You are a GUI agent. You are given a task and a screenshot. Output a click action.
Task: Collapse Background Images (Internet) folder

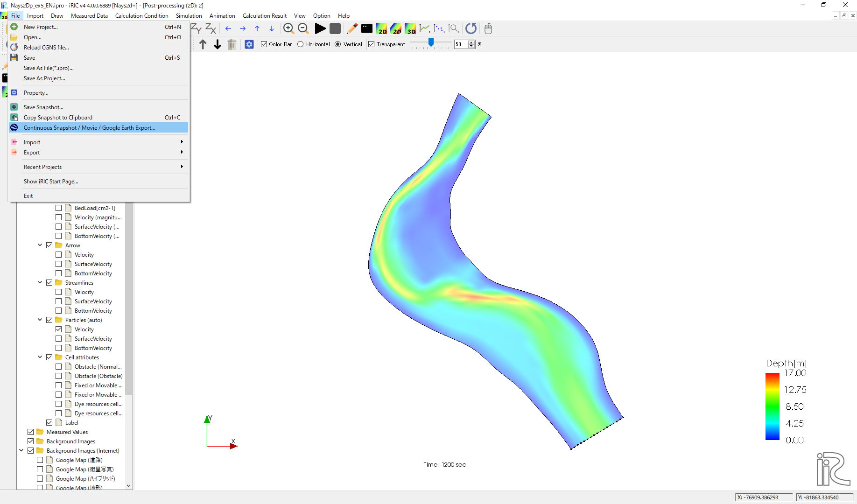[x=21, y=450]
